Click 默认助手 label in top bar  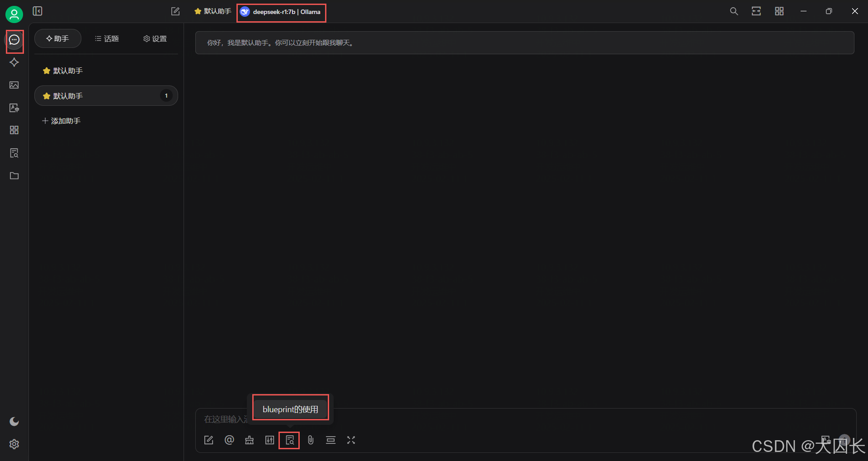212,11
